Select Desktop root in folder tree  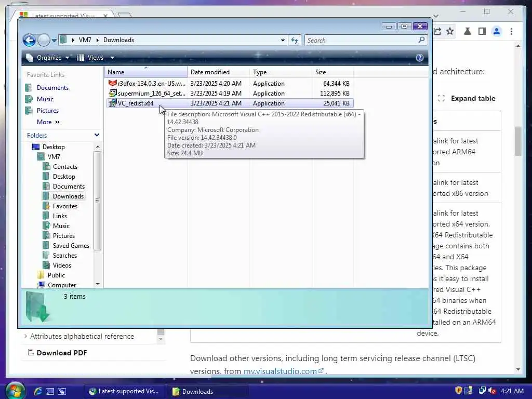coord(54,147)
